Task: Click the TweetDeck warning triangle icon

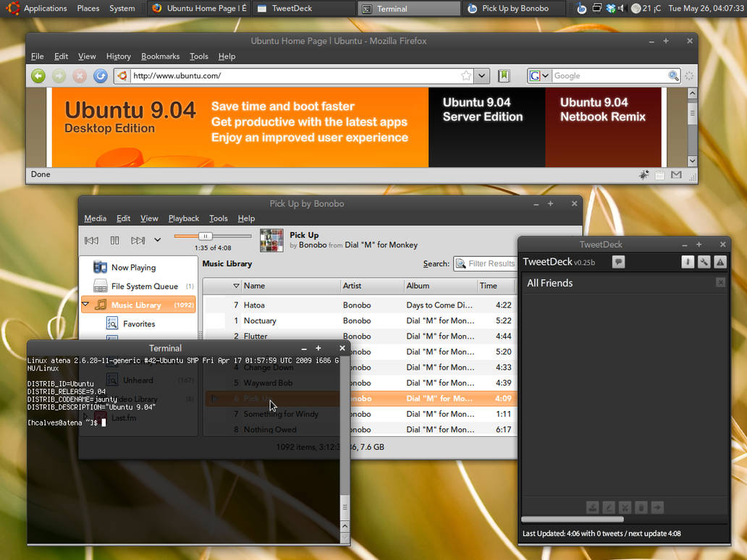Action: [x=720, y=262]
